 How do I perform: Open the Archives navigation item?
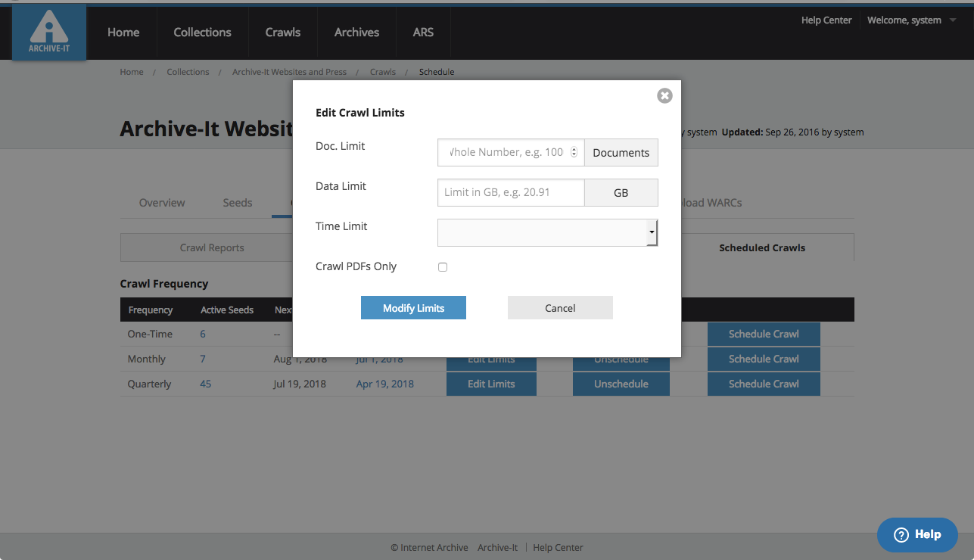click(356, 33)
